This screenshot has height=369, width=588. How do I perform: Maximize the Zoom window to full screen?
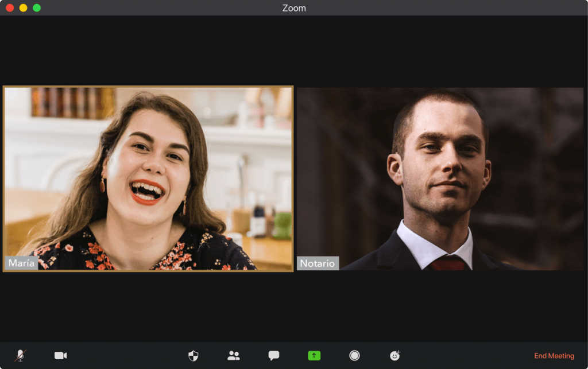tap(37, 8)
